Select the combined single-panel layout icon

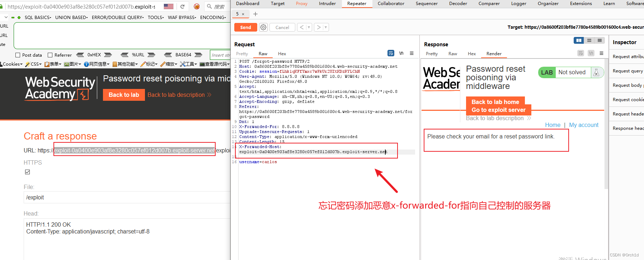coord(600,41)
